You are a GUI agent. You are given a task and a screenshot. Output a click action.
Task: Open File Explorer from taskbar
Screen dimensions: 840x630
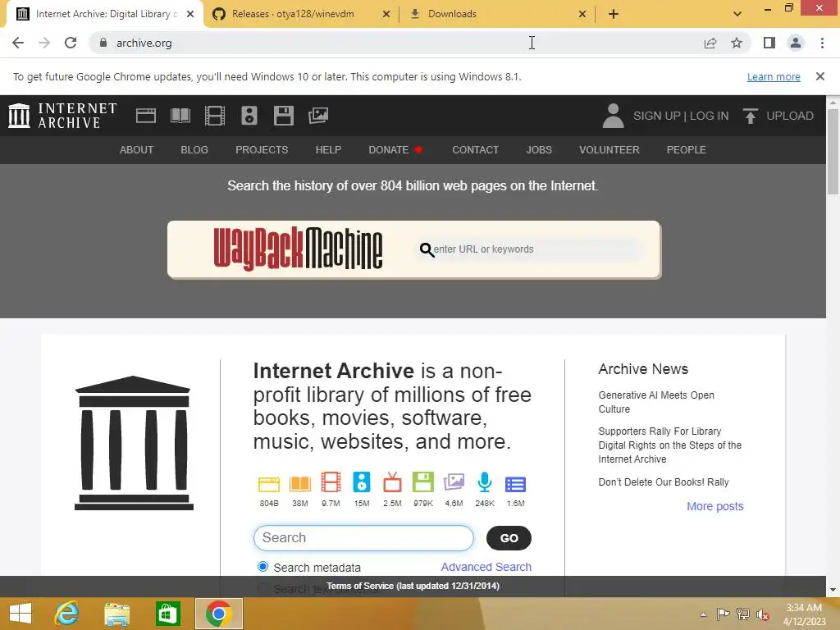tap(116, 614)
